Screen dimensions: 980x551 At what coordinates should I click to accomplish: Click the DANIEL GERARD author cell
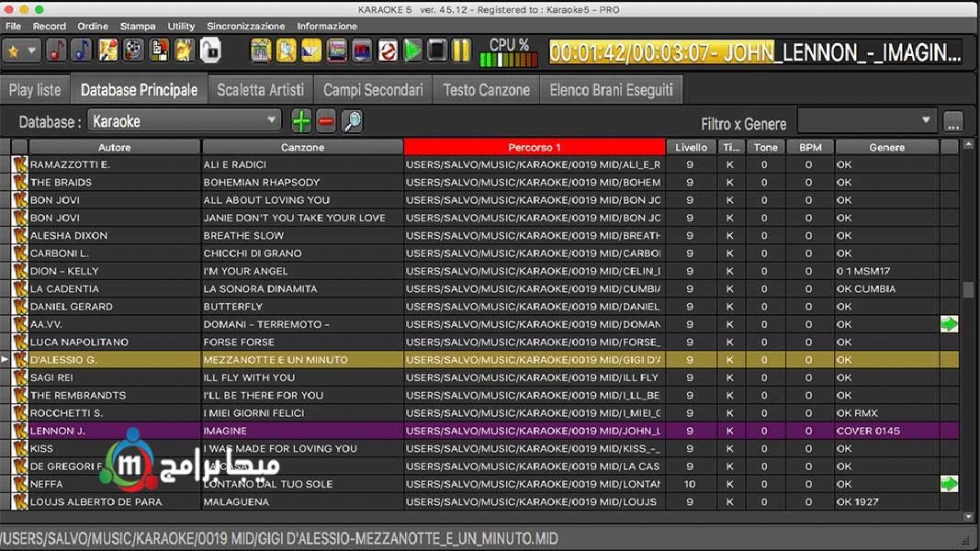tap(115, 307)
